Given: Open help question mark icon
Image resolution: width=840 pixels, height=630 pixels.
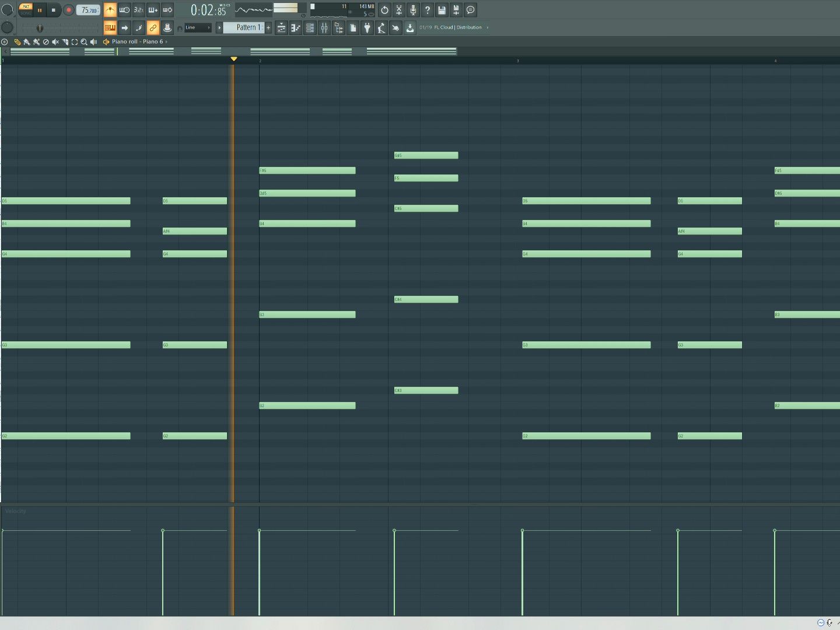Looking at the screenshot, I should point(428,10).
